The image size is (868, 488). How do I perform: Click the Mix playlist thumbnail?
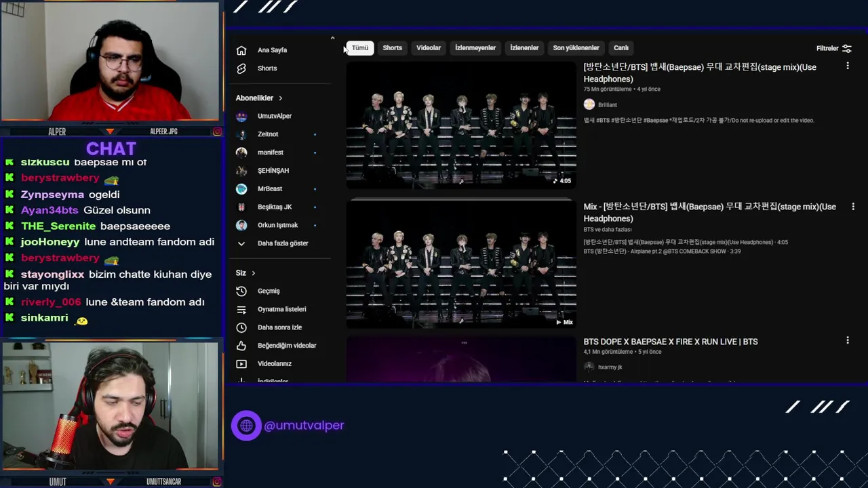[x=461, y=264]
